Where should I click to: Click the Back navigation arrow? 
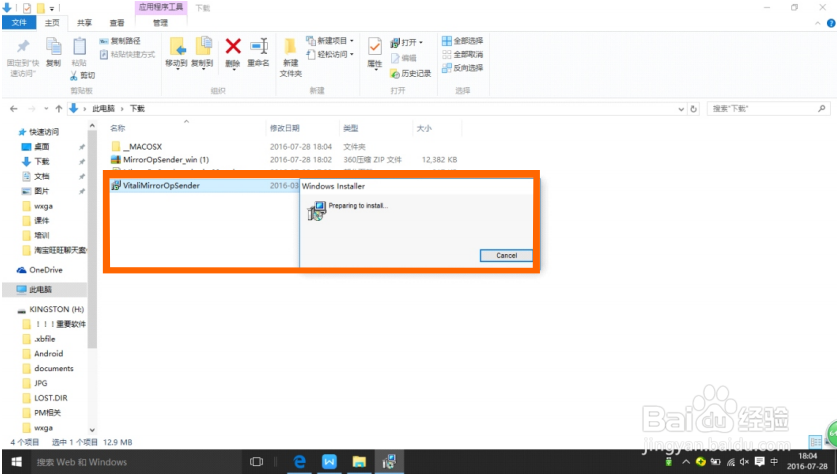tap(14, 109)
